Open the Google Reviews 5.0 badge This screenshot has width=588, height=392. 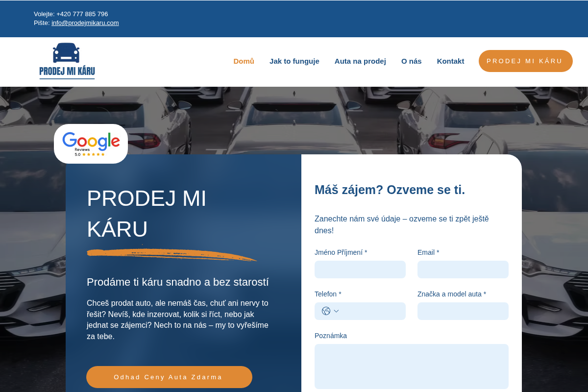91,144
